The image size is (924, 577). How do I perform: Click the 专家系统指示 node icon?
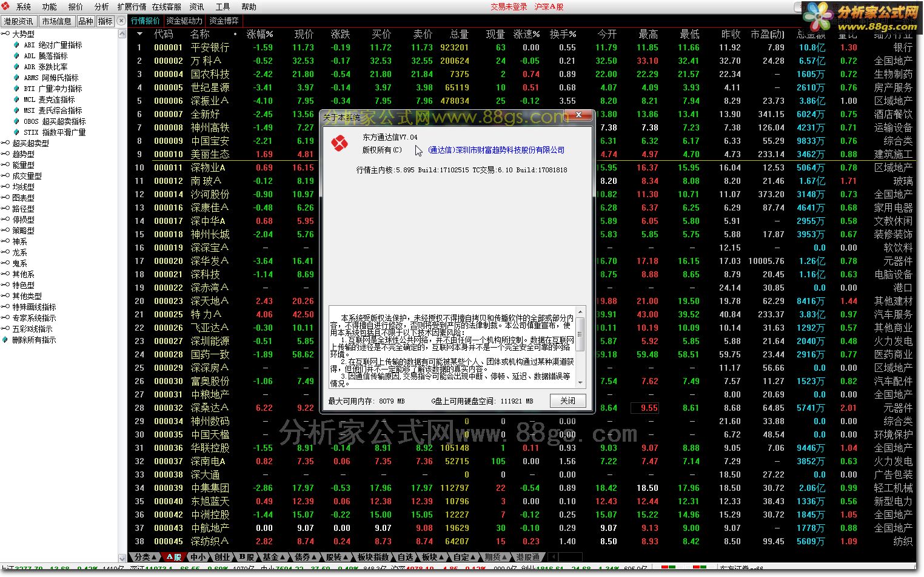point(5,318)
